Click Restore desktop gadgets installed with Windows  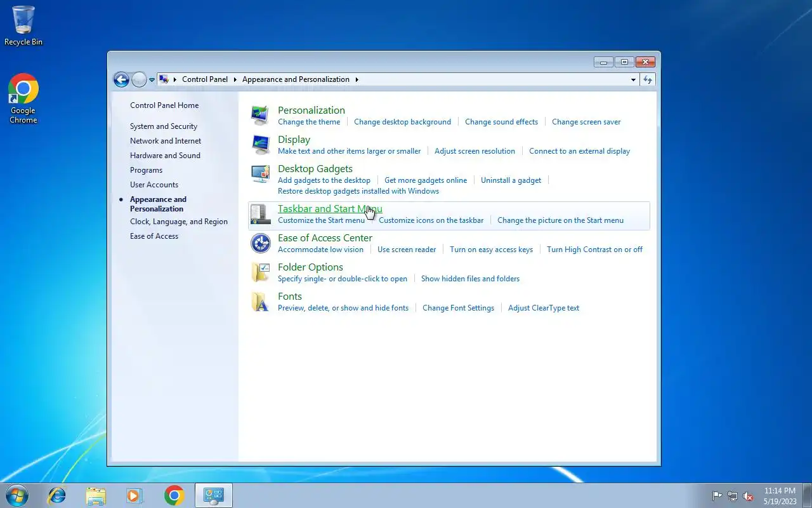point(358,191)
